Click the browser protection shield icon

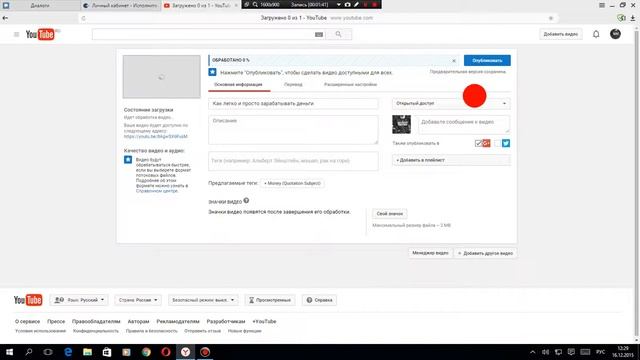(621, 18)
